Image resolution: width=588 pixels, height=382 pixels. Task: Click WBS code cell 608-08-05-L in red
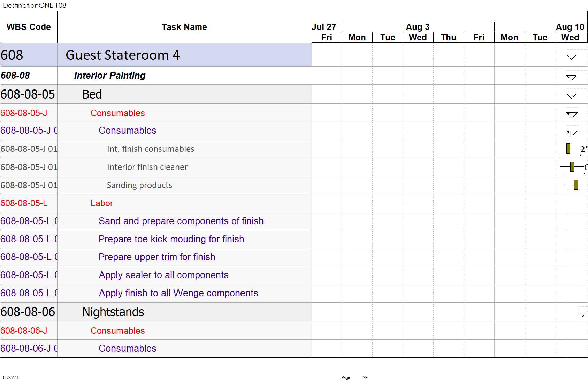[x=29, y=203]
